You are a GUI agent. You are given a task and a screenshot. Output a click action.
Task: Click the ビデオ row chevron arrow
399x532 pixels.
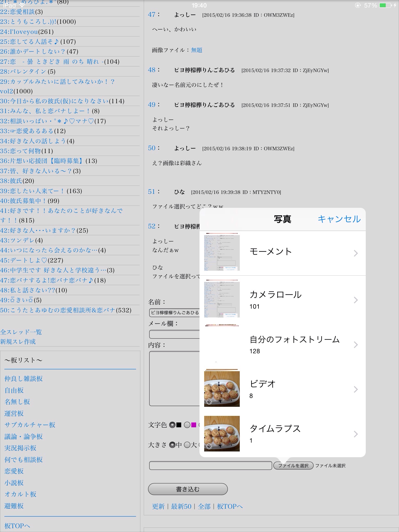pyautogui.click(x=356, y=389)
